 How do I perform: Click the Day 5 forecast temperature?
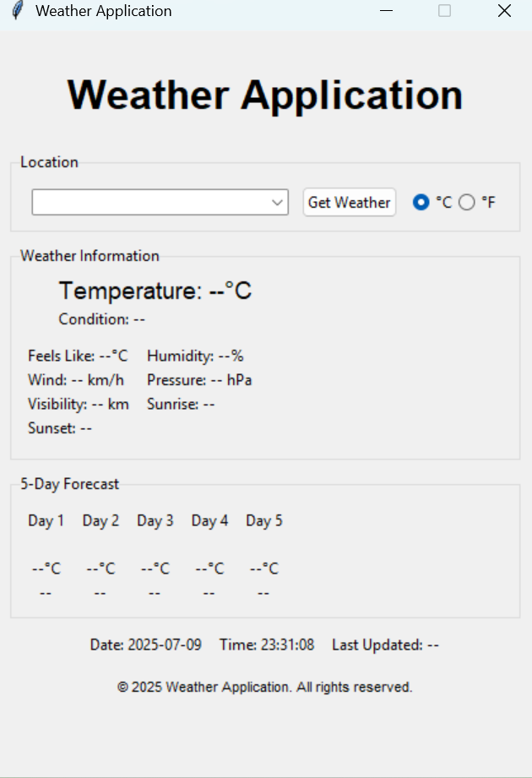click(x=264, y=569)
